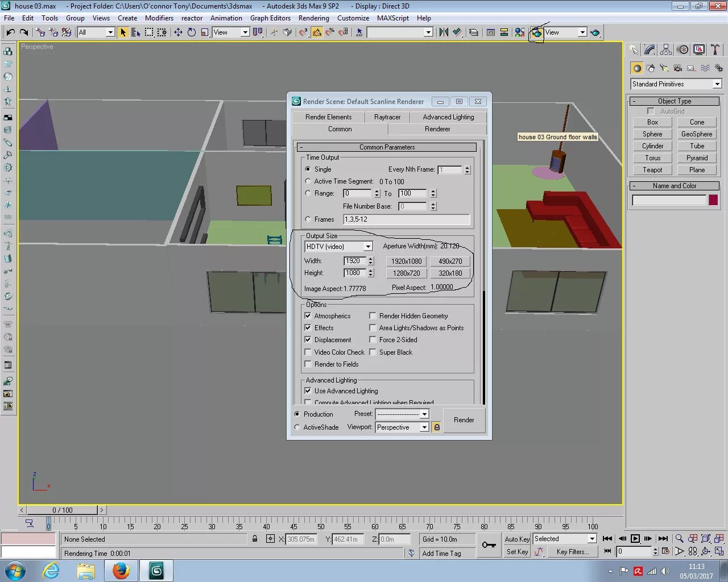This screenshot has width=728, height=582.
Task: Choose the Select and Rotate tool
Action: pos(192,32)
